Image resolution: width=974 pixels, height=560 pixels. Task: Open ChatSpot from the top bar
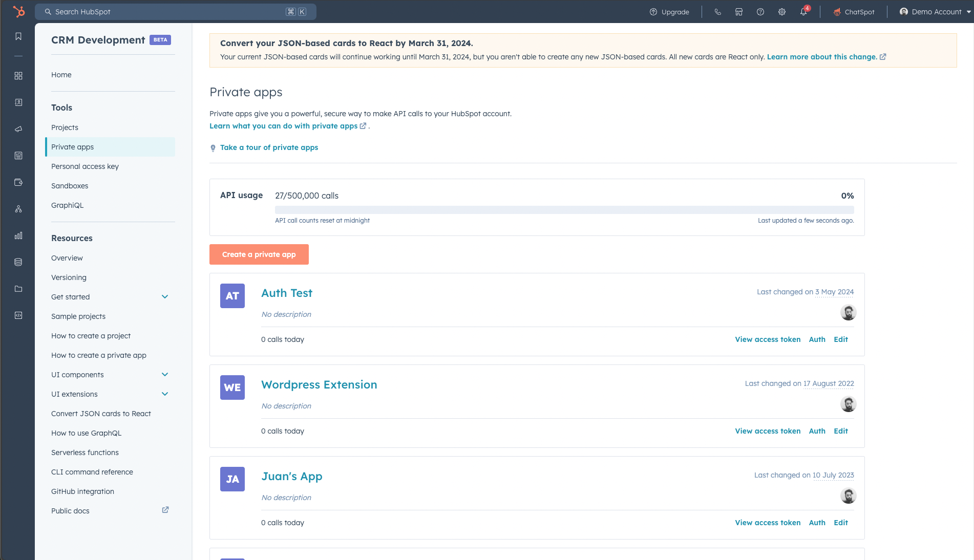[x=854, y=12]
